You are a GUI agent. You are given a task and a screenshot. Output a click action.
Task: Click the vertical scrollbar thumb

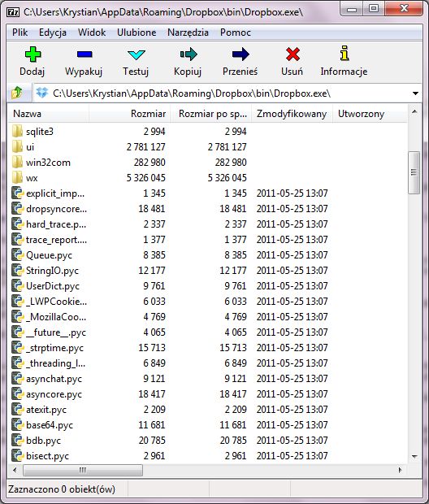414,172
